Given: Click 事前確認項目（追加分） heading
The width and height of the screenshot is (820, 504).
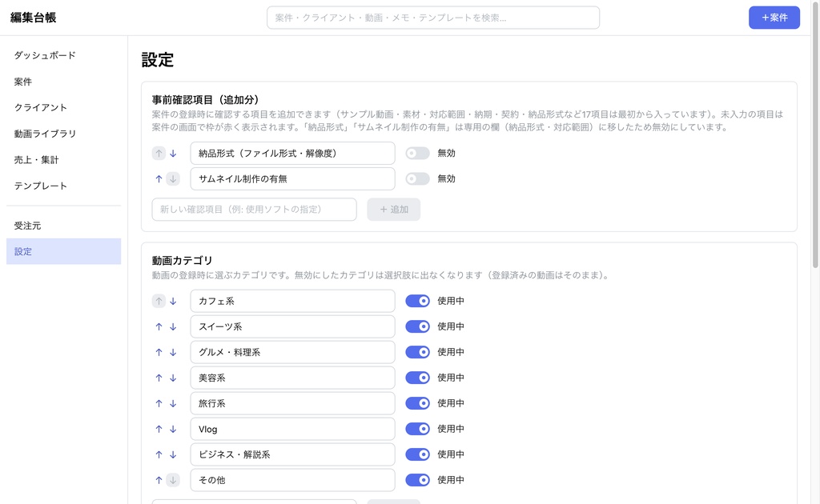Looking at the screenshot, I should 205,100.
